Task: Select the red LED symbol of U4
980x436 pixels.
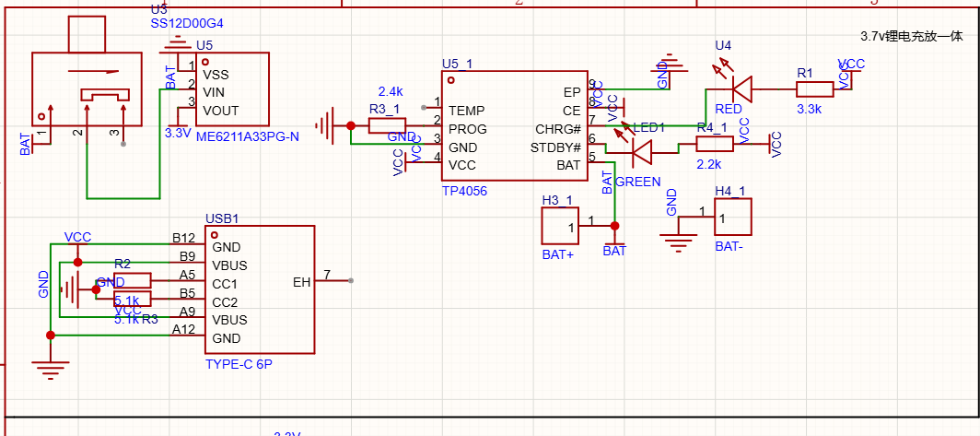Action: [x=741, y=89]
